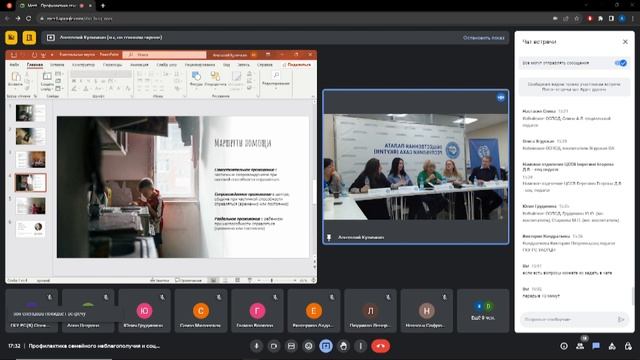This screenshot has width=640, height=360.
Task: Select the participant tile with С avatar
Action: point(200,311)
